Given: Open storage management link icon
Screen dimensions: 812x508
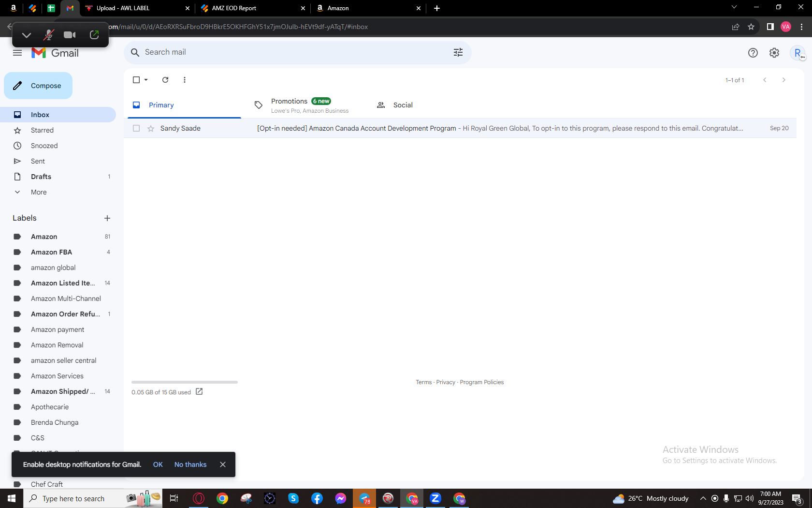Looking at the screenshot, I should tap(199, 392).
